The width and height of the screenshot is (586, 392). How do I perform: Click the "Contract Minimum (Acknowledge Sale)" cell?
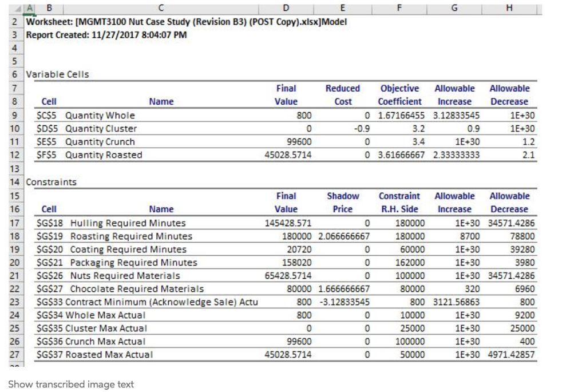pyautogui.click(x=162, y=302)
